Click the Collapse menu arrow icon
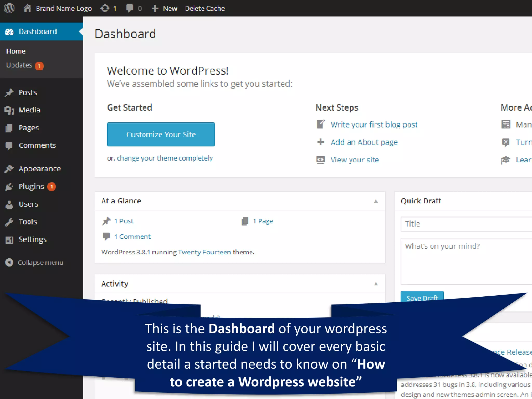 point(9,262)
